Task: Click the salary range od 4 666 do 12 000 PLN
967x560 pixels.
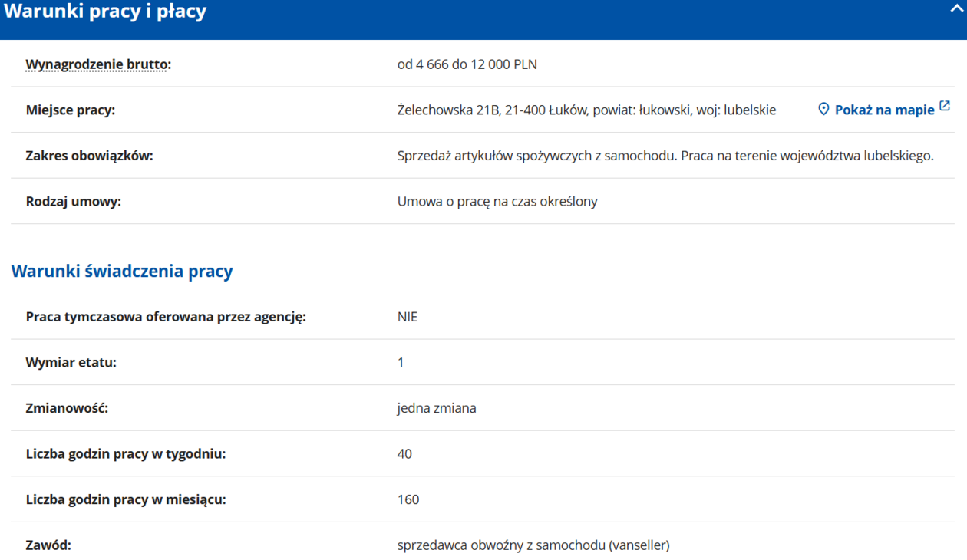Action: 467,64
